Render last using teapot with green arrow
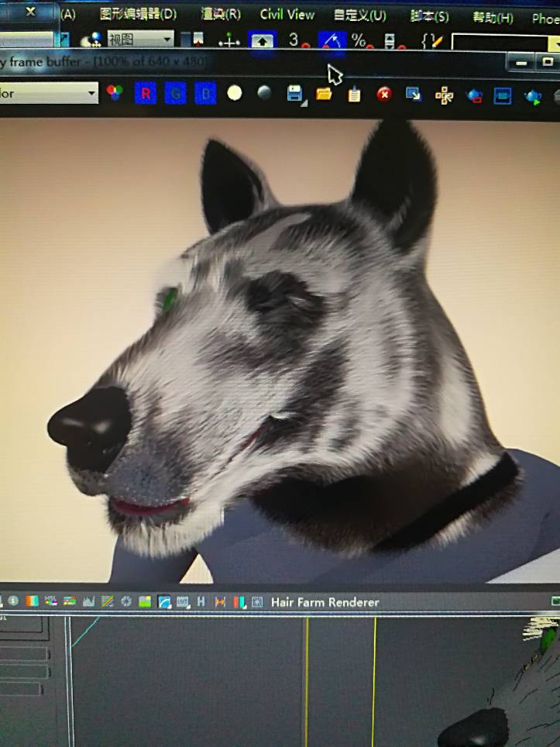This screenshot has width=560, height=747. click(533, 97)
